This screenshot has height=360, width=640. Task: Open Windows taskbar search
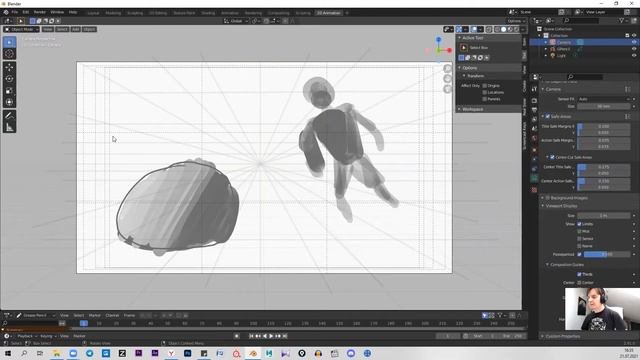pos(24,353)
